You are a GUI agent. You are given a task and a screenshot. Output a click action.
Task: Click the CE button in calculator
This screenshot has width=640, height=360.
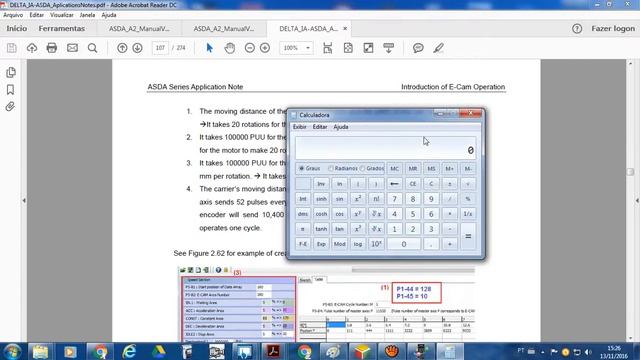(x=413, y=184)
